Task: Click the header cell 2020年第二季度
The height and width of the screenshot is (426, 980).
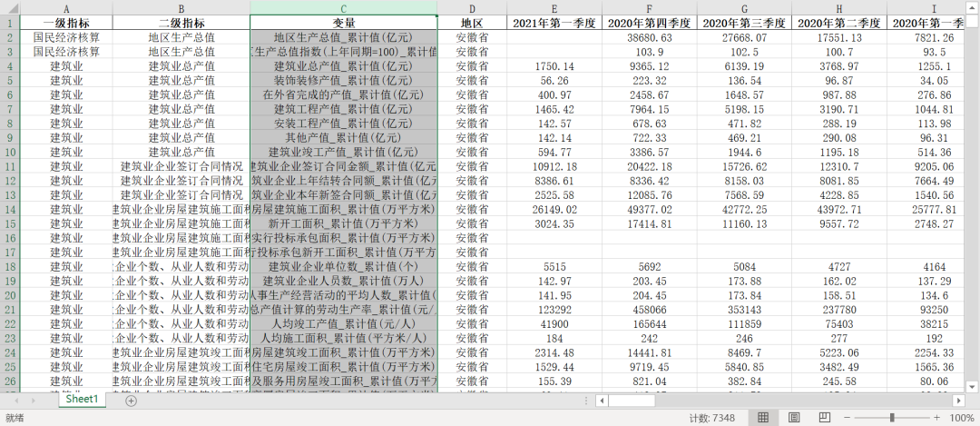Action: coord(838,23)
